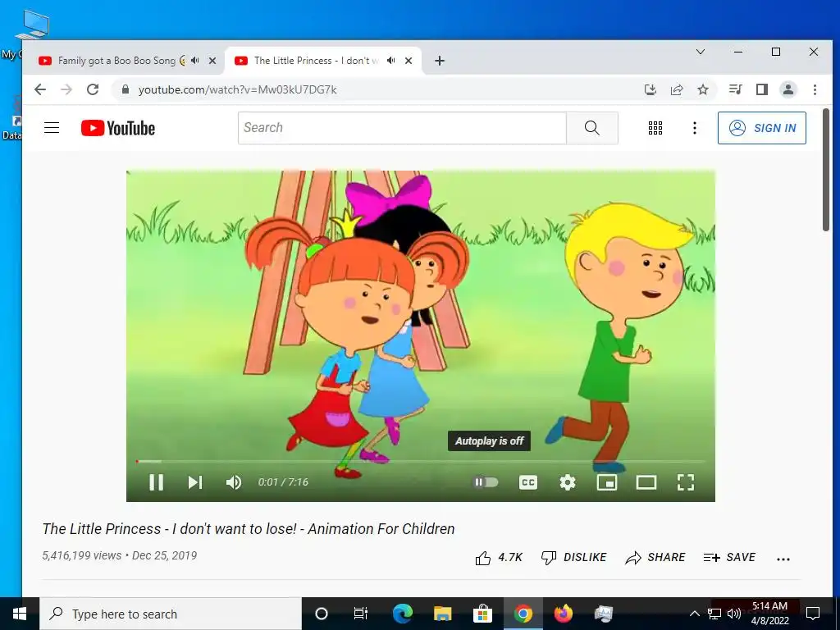Open more actions ellipsis below video
Viewport: 840px width, 630px height.
coord(783,559)
